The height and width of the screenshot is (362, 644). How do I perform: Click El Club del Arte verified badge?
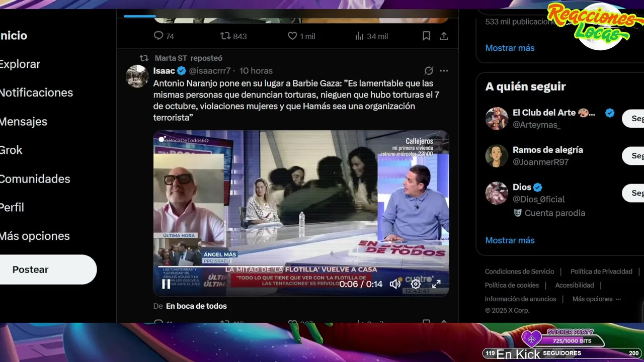(x=610, y=113)
